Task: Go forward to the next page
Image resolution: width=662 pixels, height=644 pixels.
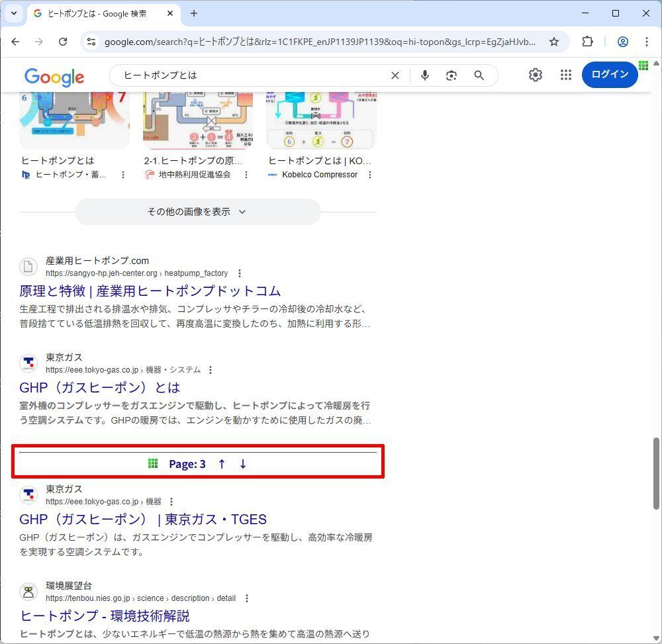Action: (39, 41)
